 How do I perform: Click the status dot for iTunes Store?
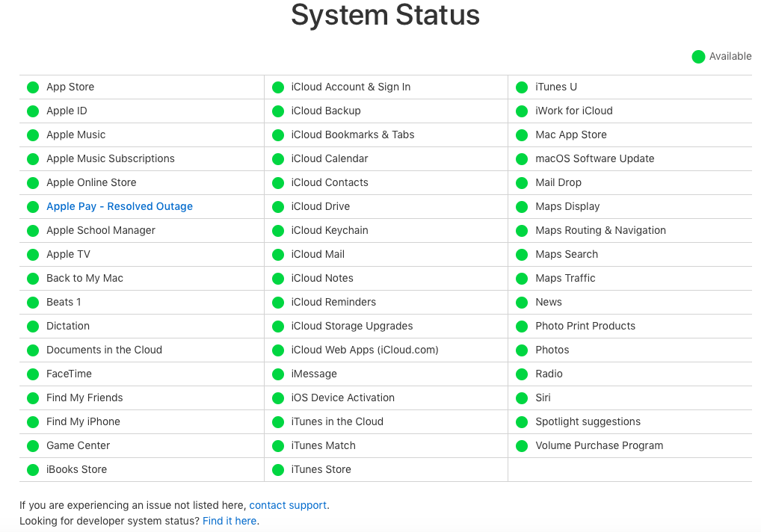(278, 470)
